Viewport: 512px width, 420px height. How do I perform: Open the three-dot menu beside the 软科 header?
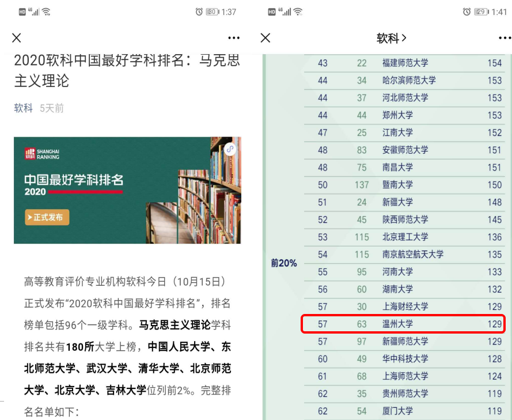[x=505, y=38]
